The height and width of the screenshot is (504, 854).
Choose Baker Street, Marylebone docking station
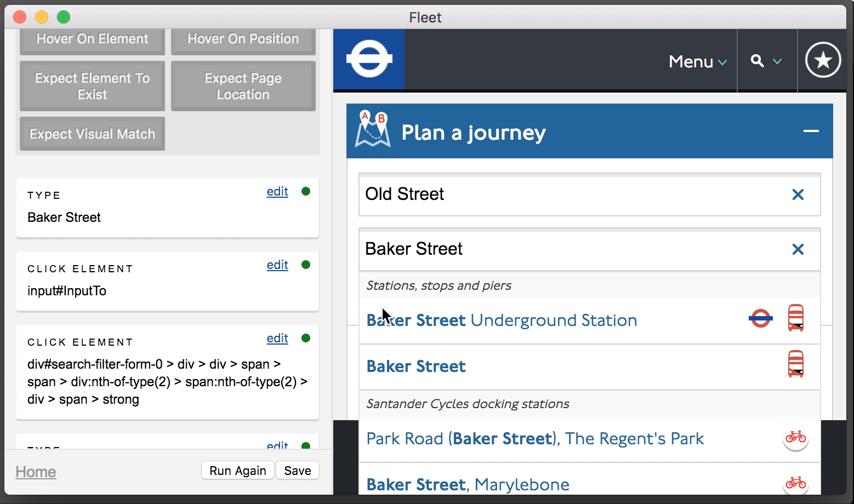coord(468,484)
